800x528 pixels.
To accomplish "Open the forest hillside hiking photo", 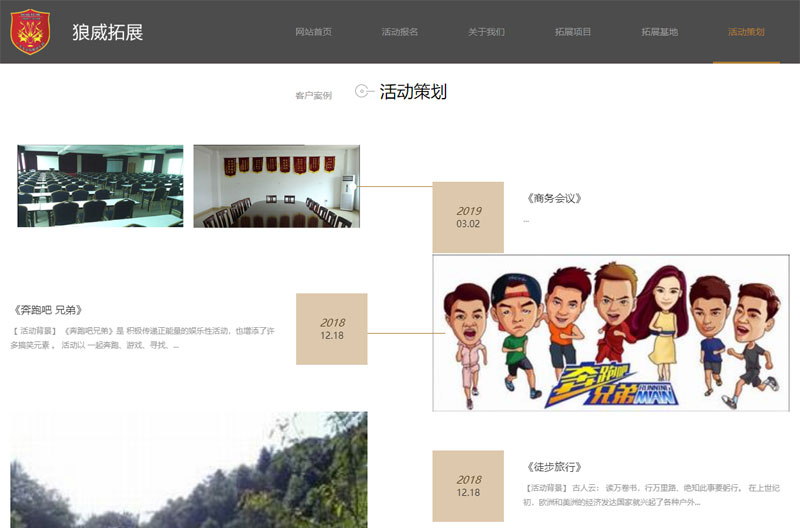I will click(189, 470).
